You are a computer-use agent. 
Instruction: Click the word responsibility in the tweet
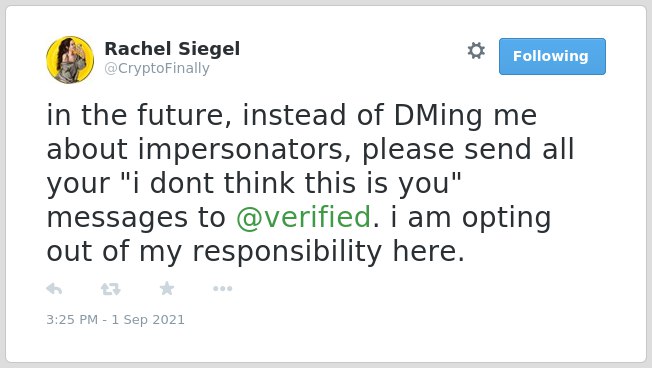286,252
